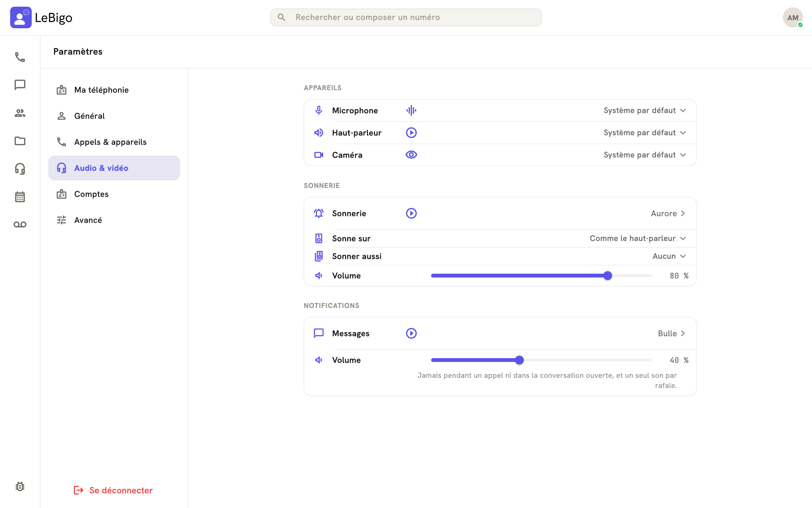Open the calendar icon in sidebar
The height and width of the screenshot is (508, 812).
[20, 197]
